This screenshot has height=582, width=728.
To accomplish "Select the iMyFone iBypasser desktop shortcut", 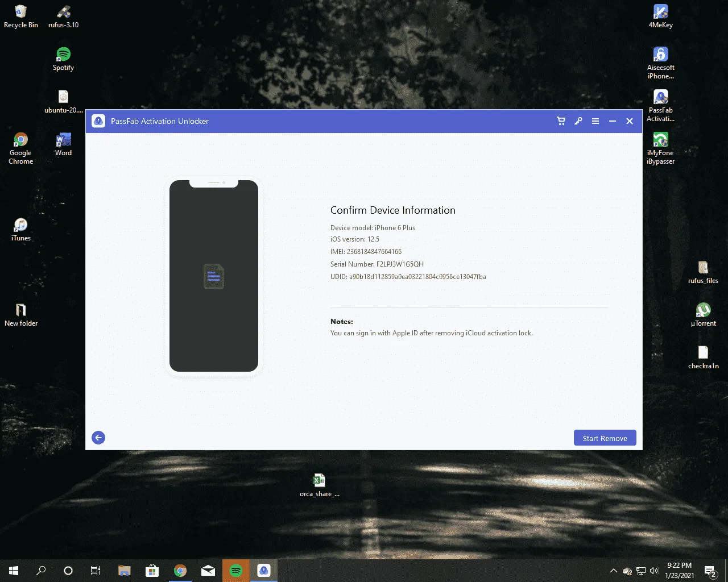I will click(661, 148).
